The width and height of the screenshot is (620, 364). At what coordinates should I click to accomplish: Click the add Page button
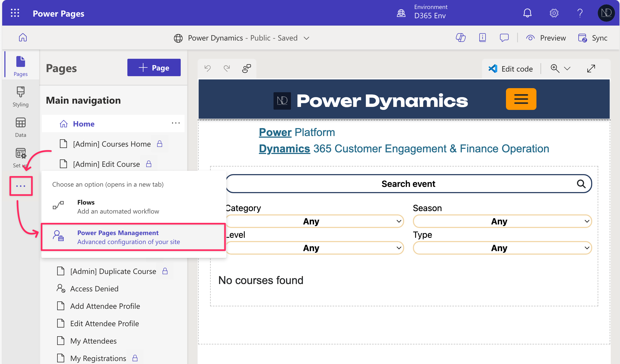point(154,67)
